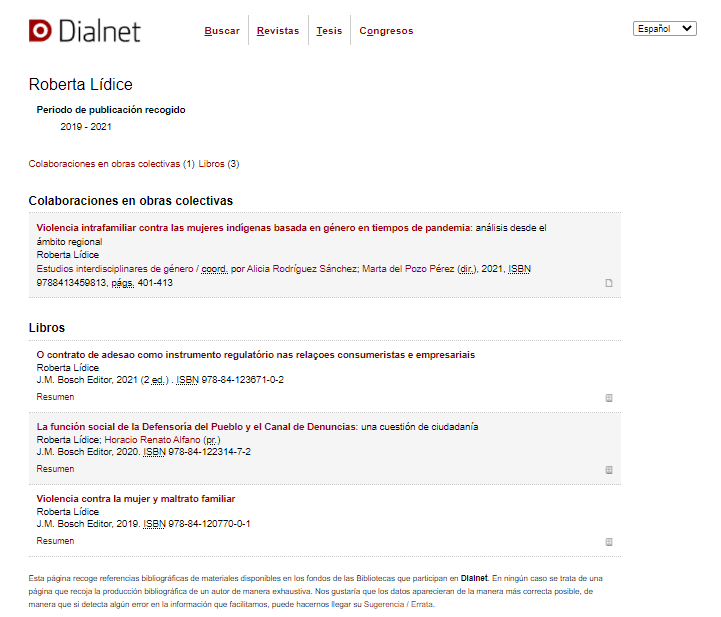Click the document icon beside the Violencia intrafamiliar entry
The image size is (721, 617).
click(608, 283)
